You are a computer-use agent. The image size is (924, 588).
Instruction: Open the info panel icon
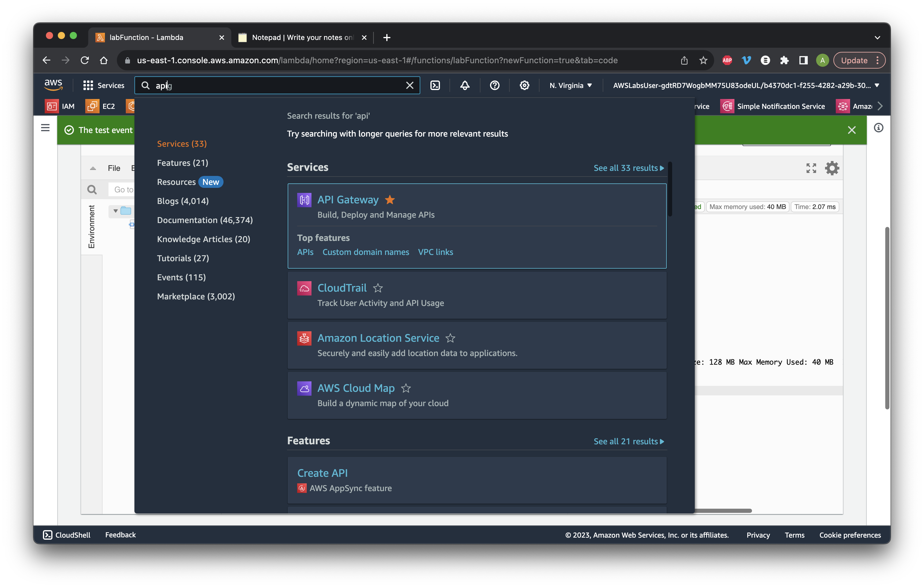pos(879,128)
